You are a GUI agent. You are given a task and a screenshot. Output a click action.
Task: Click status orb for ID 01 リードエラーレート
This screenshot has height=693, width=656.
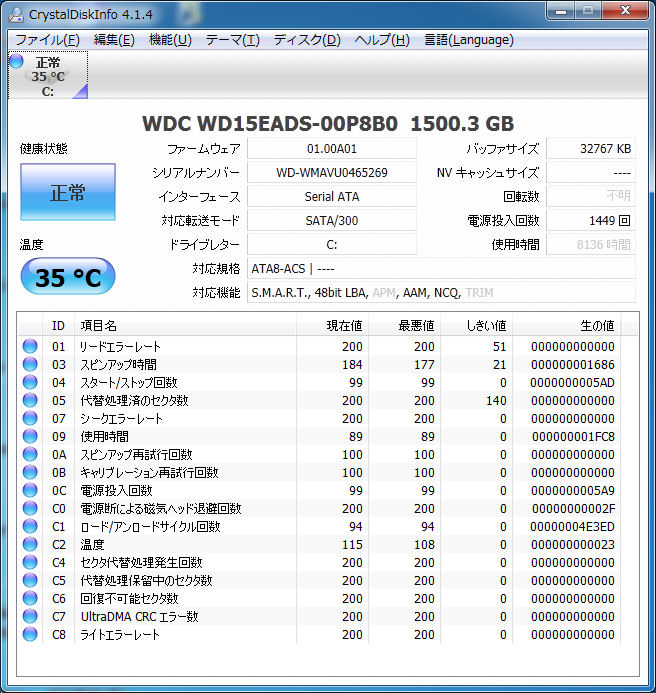(30, 346)
